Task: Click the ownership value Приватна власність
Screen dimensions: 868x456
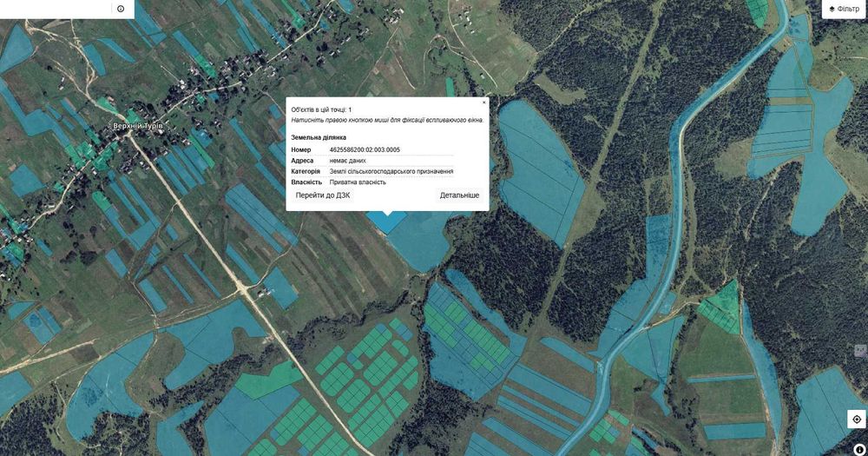Action: pyautogui.click(x=358, y=182)
